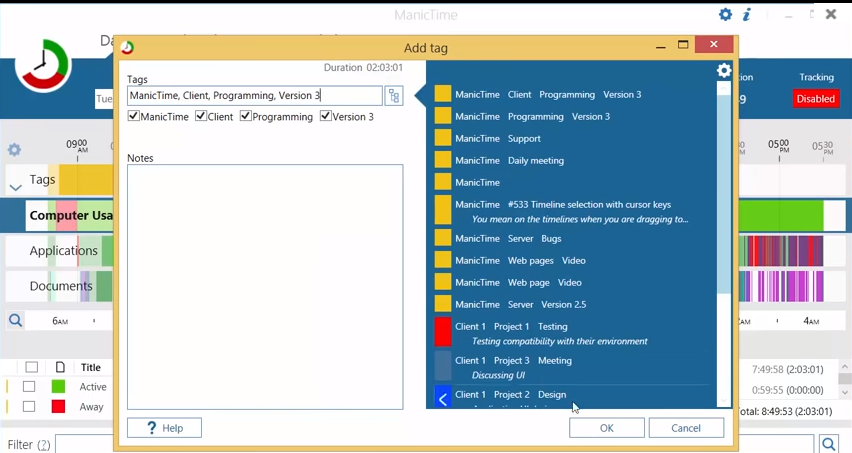The height and width of the screenshot is (453, 852).
Task: Click the info icon in title bar
Action: (747, 15)
